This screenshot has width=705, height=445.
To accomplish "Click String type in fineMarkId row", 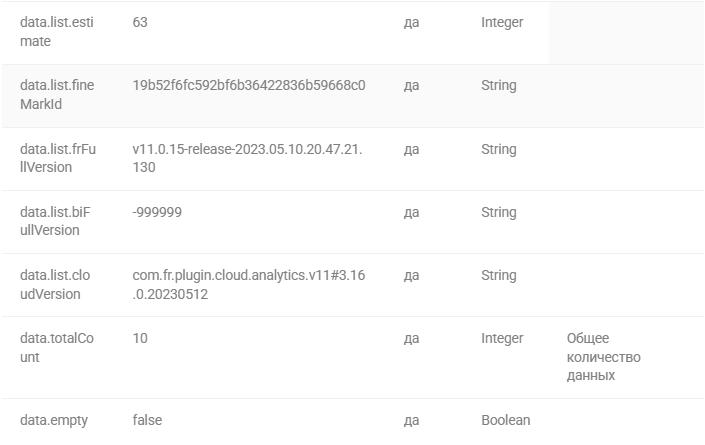I will (x=499, y=85).
